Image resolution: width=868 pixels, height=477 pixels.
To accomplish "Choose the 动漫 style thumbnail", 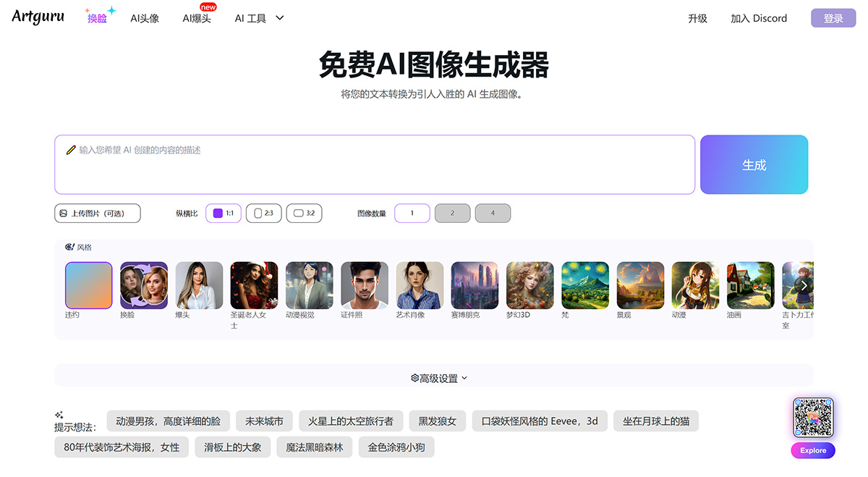I will click(694, 284).
